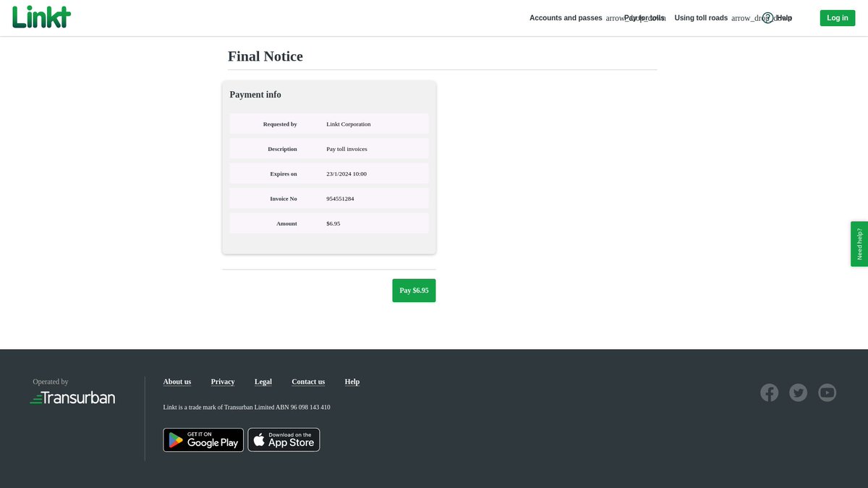
Task: Open Help in the top navigation
Action: [x=784, y=18]
